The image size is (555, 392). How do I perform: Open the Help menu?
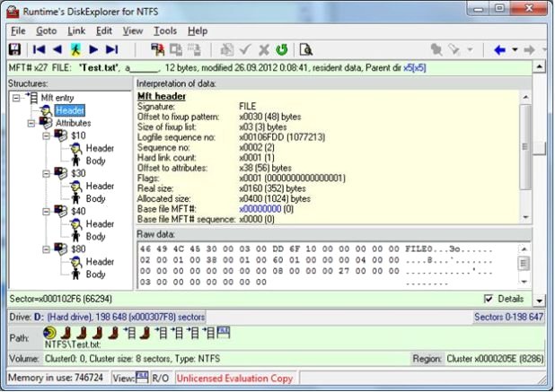click(x=198, y=31)
